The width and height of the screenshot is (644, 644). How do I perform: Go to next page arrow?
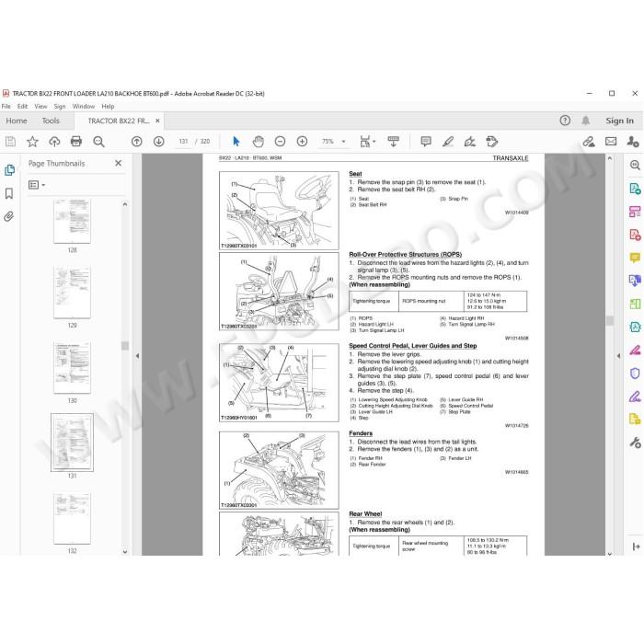(159, 142)
